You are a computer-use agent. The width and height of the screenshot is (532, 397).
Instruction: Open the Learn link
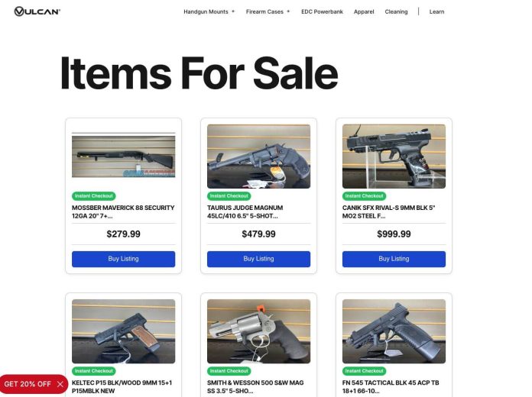click(436, 11)
